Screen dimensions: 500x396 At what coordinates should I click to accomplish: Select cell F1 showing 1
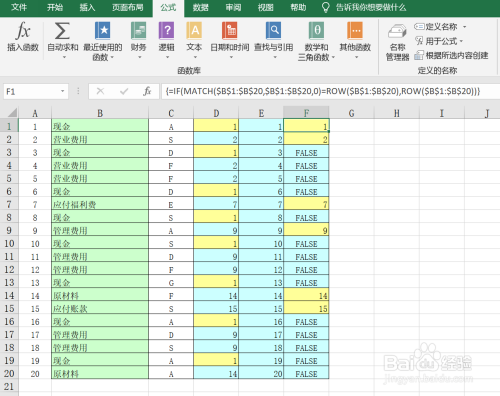306,126
